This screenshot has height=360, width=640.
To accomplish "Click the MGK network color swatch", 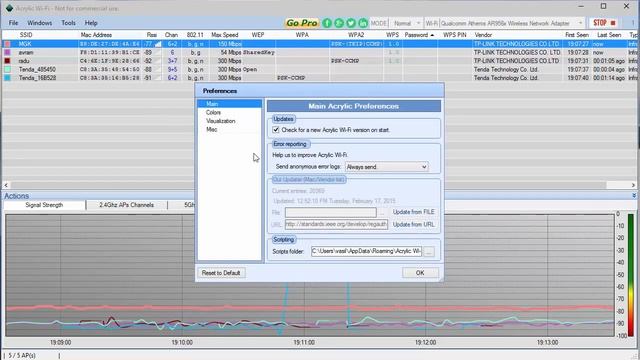I will 7,44.
